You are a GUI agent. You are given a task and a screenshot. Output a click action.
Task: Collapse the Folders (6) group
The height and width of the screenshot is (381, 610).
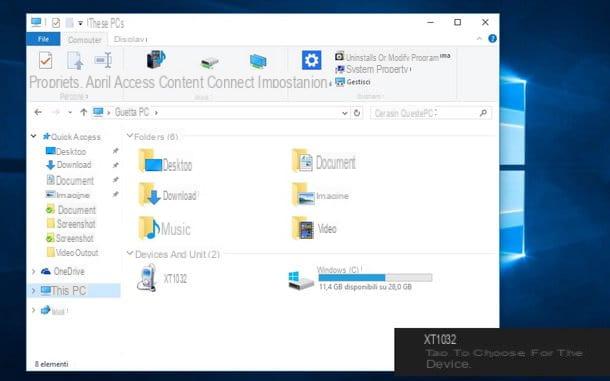coord(130,136)
